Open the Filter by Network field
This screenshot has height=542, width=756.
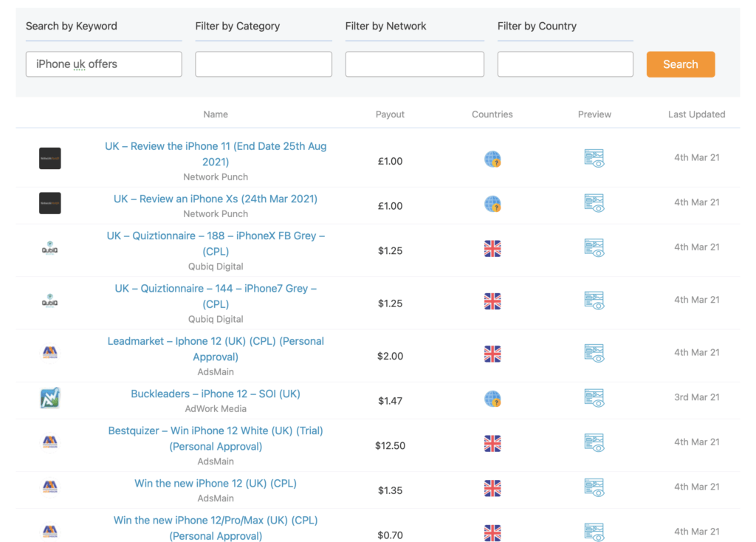pos(414,64)
